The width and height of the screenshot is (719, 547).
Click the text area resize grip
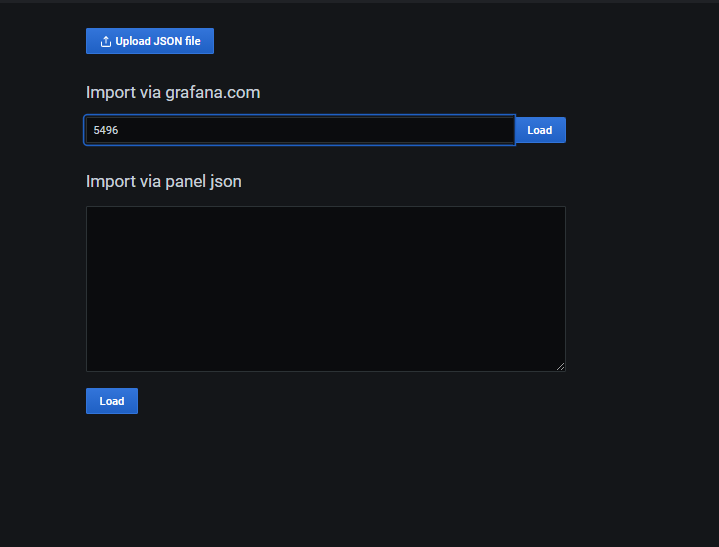(x=560, y=366)
